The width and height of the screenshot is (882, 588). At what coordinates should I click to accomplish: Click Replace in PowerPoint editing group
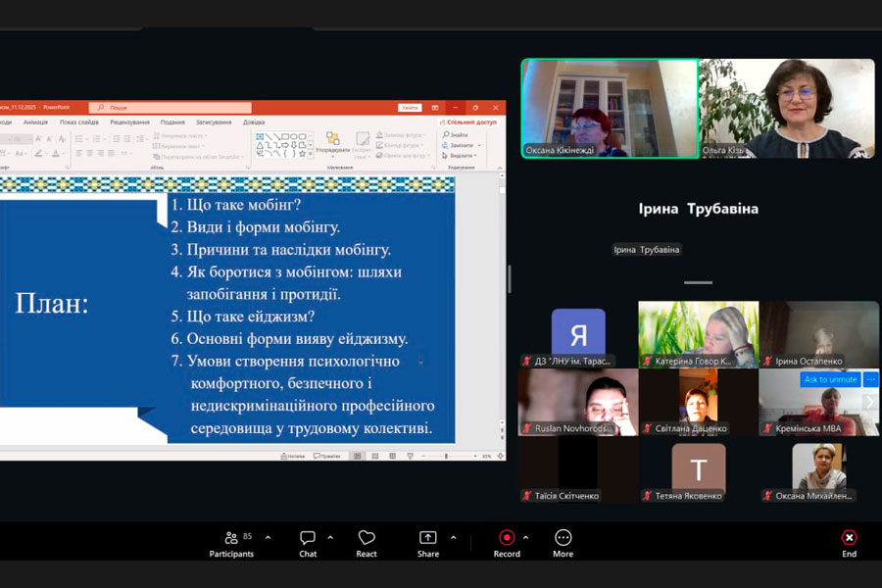click(462, 145)
